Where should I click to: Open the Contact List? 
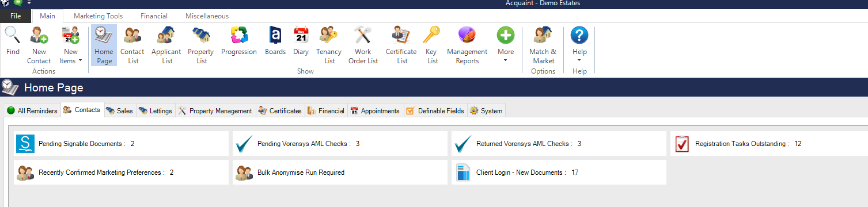pos(132,45)
